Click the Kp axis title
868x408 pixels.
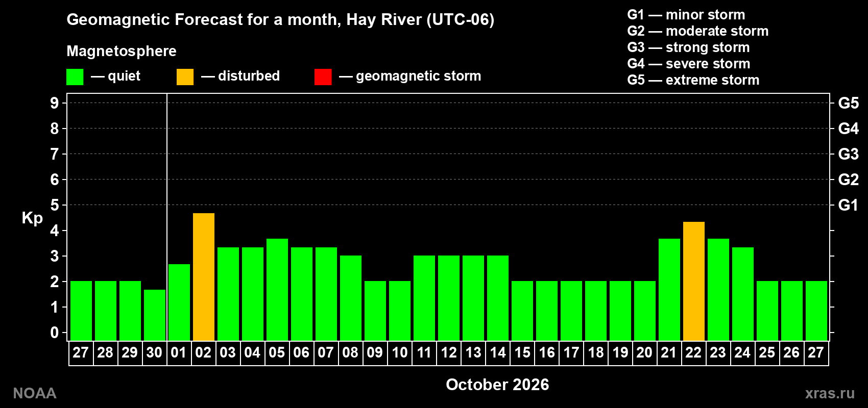[x=32, y=218]
